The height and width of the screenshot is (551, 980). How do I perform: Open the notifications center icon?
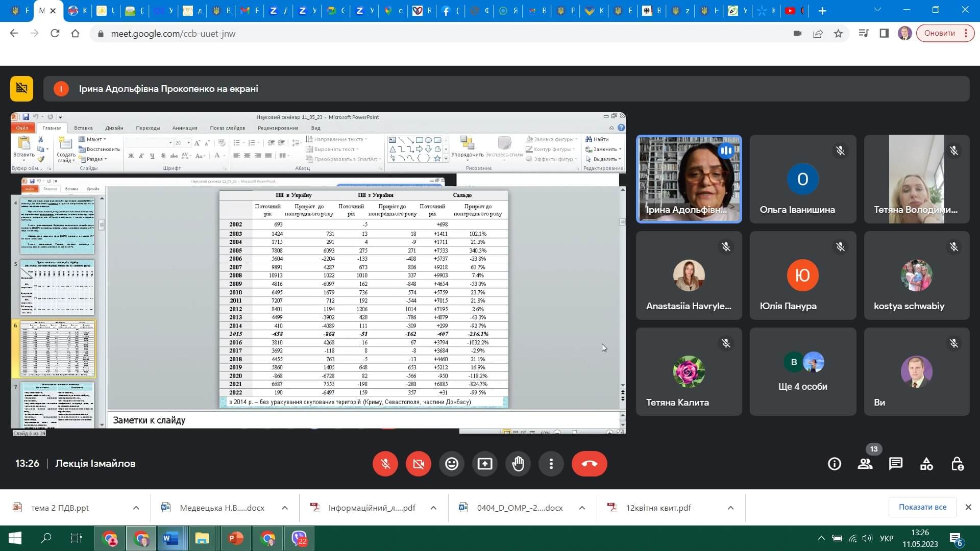pos(956,538)
